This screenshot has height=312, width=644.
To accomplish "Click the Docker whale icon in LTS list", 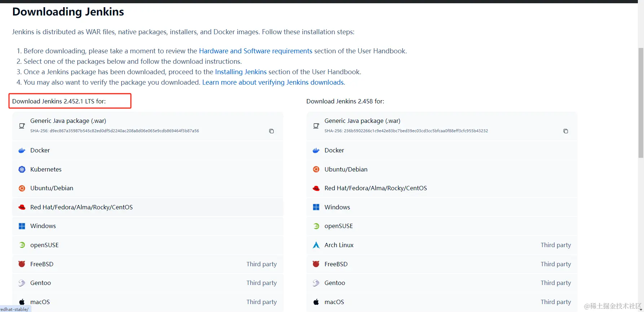I will pos(22,151).
